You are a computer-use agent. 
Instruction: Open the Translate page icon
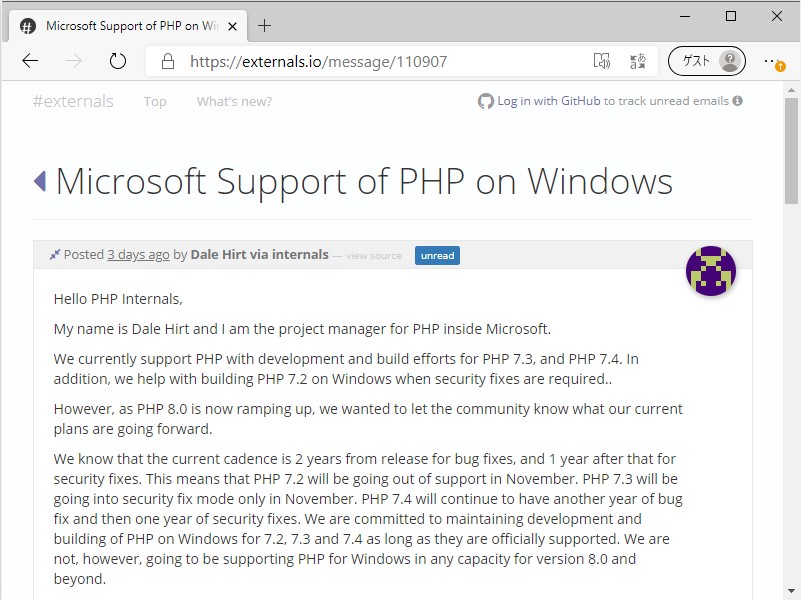pyautogui.click(x=638, y=61)
